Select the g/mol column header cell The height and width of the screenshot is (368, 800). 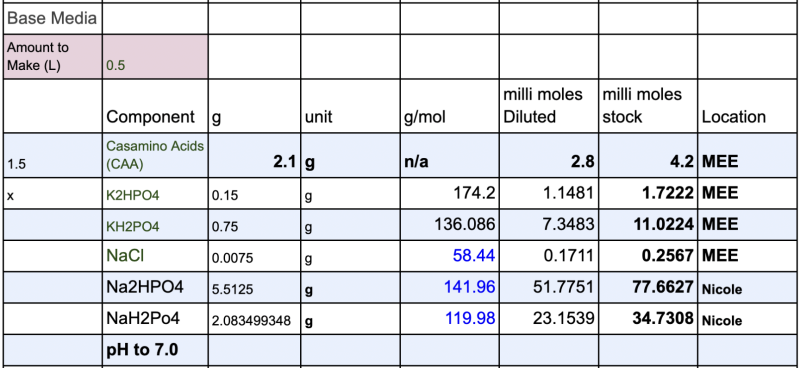(449, 106)
